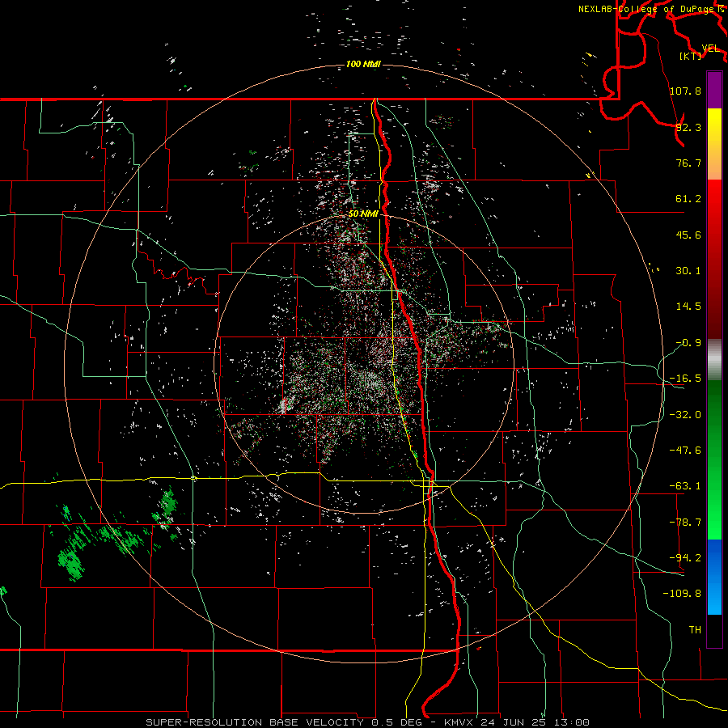Click the 100 NMI range ring label
The image size is (728, 728).
363,64
